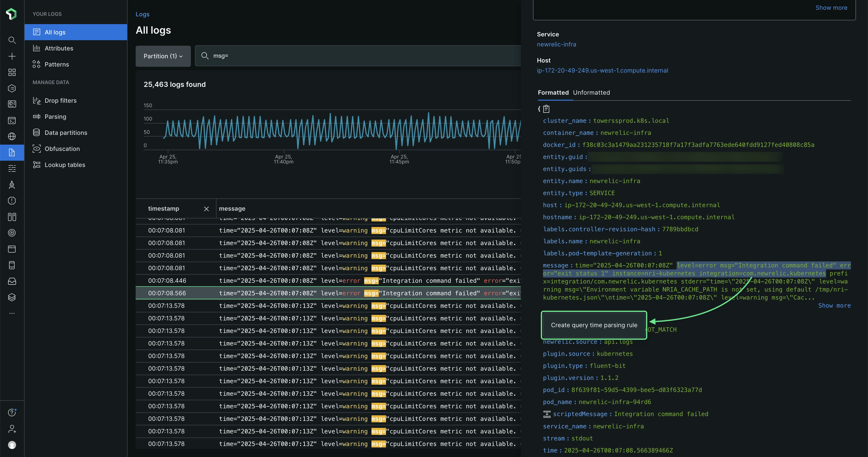Open Patterns in the logs sidebar
Screen dimensions: 868x457
(x=57, y=64)
